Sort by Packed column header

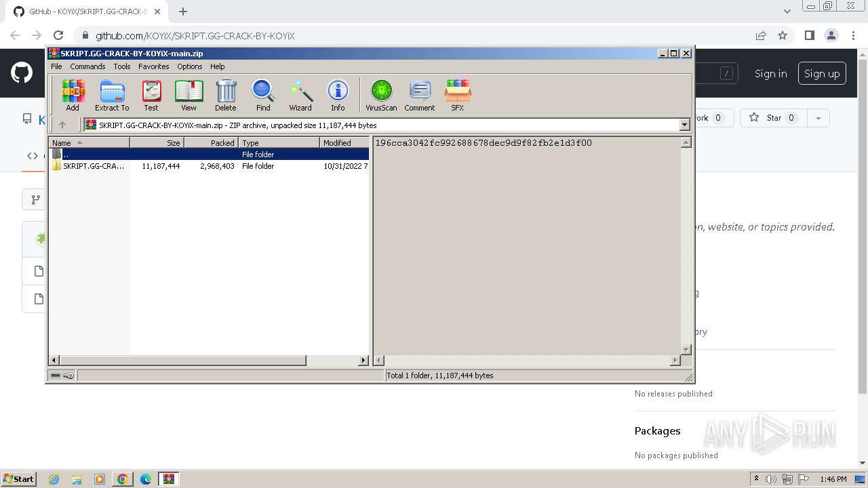(x=211, y=142)
